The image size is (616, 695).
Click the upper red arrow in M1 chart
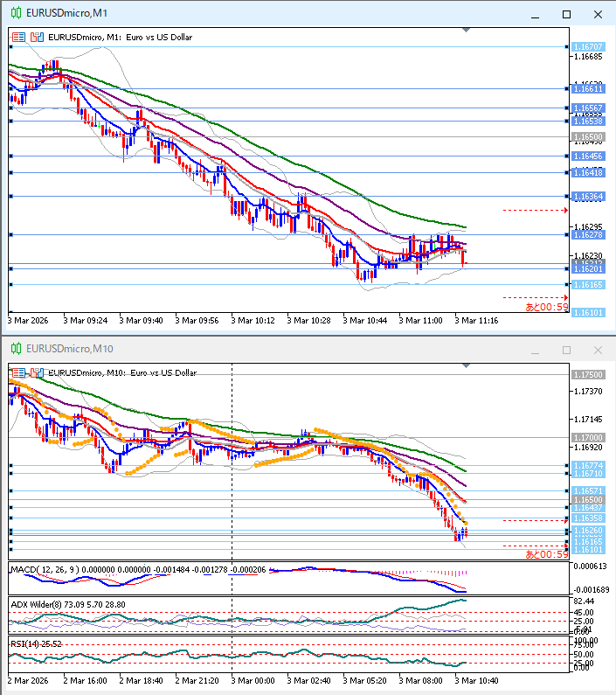pos(565,210)
